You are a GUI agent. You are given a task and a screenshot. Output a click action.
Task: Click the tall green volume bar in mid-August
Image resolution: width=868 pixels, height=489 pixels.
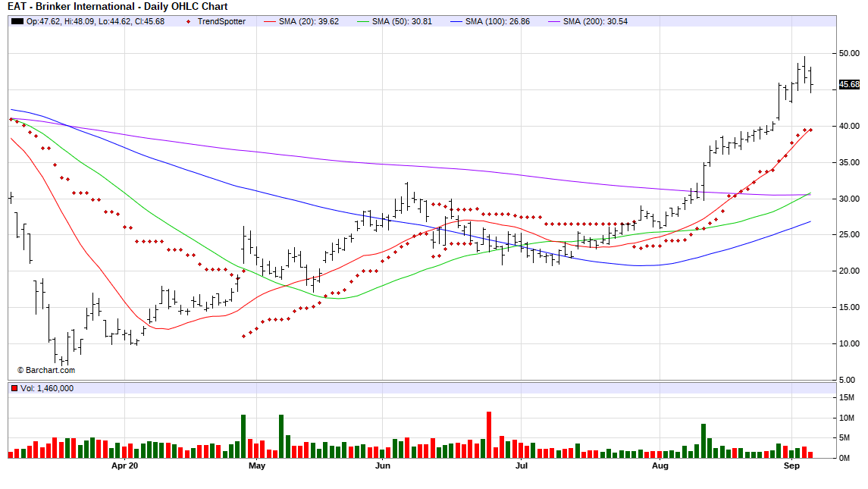703,440
